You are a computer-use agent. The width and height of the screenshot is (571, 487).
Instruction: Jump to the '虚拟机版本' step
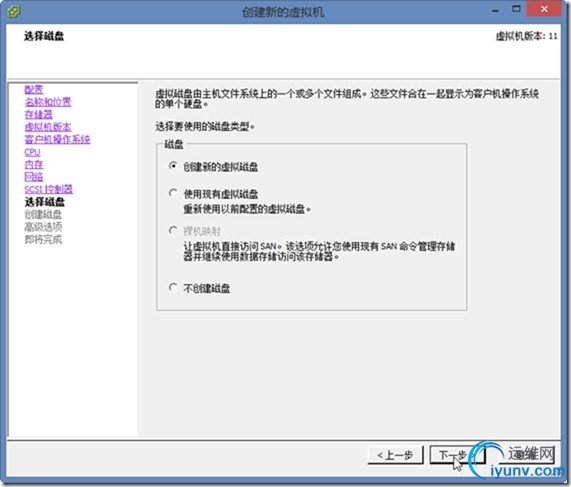[48, 127]
